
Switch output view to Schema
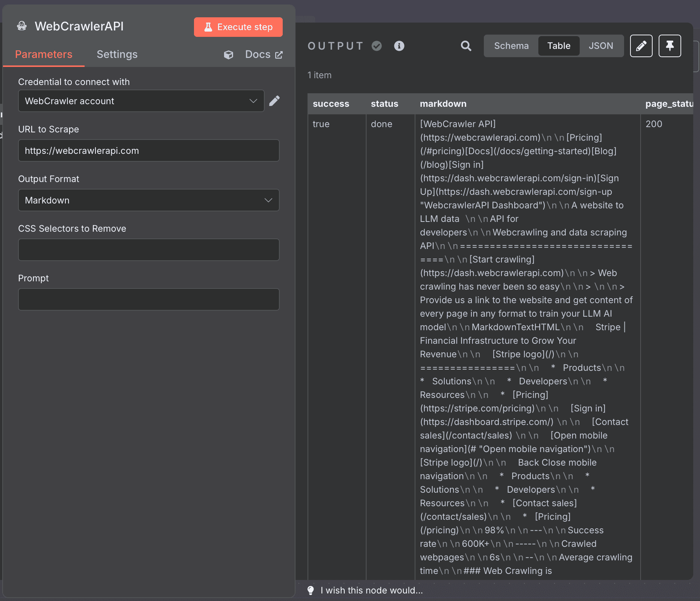pos(511,46)
